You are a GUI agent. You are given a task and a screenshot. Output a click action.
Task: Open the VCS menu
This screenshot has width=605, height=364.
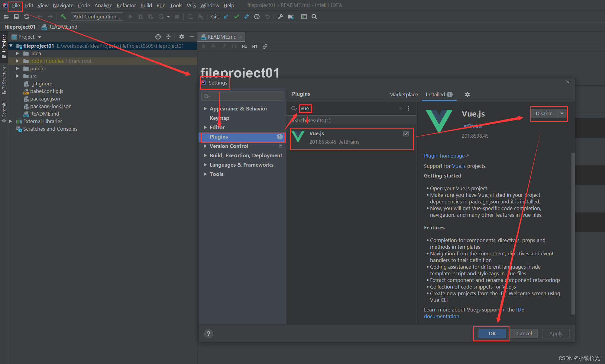pyautogui.click(x=191, y=5)
